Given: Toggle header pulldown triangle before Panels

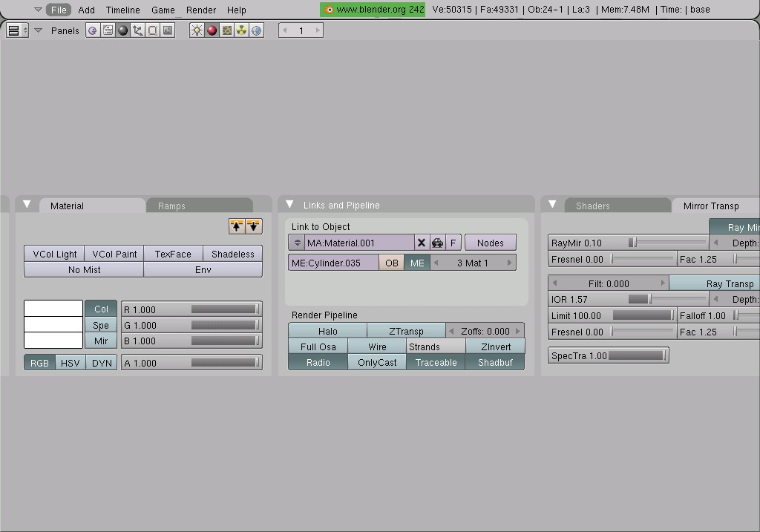Looking at the screenshot, I should click(38, 30).
